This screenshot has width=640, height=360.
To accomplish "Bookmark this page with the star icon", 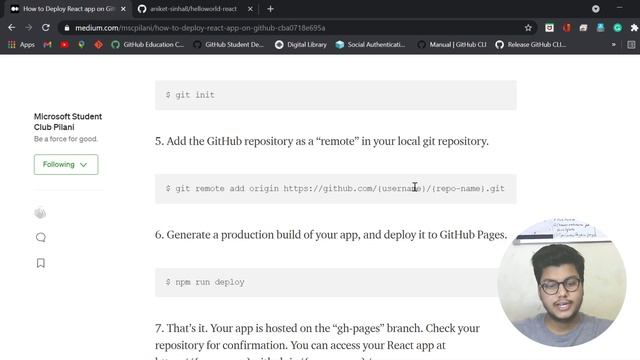I will click(x=528, y=28).
